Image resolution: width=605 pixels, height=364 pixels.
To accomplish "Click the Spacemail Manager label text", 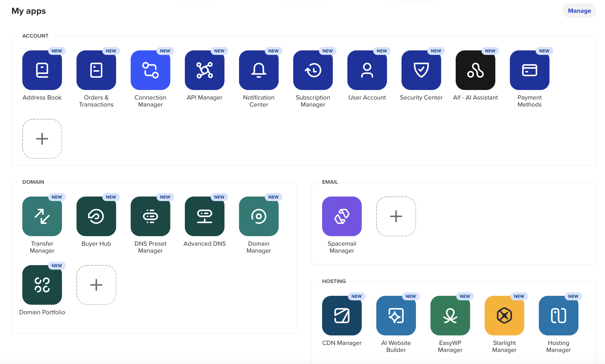I will click(342, 247).
